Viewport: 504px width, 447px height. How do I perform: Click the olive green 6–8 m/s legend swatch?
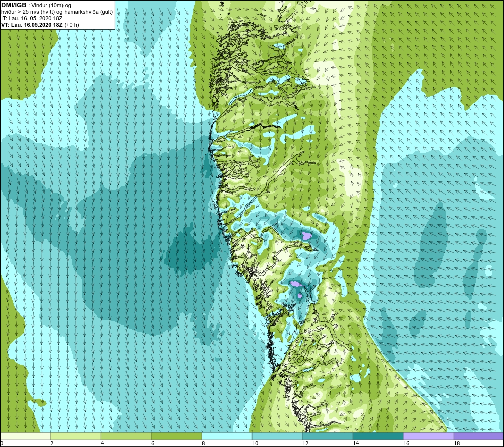tap(176, 436)
